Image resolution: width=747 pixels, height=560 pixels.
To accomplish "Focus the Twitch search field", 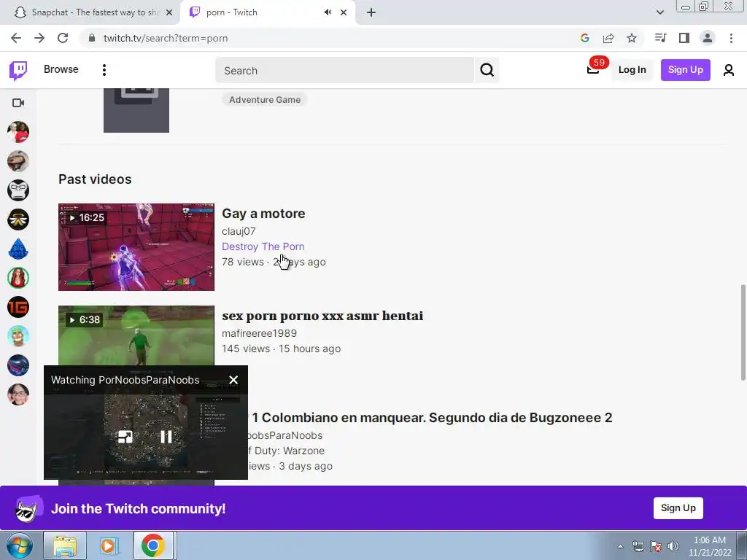I will click(x=344, y=71).
